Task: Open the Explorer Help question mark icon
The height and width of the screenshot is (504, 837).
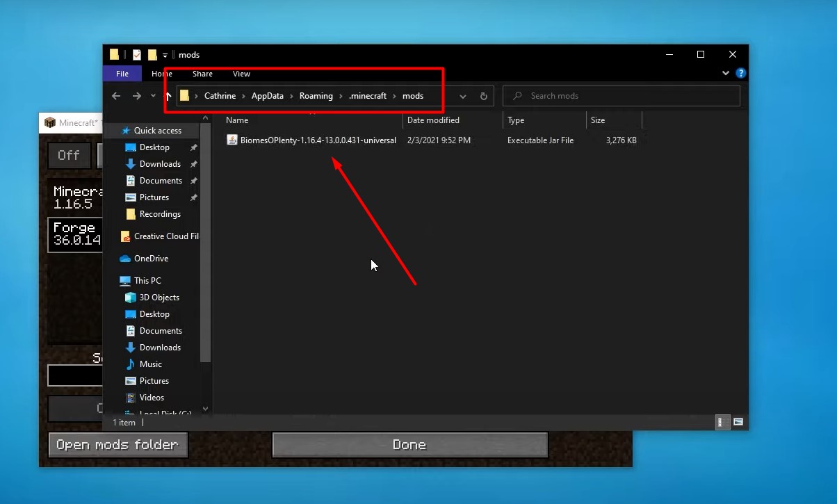Action: tap(741, 73)
